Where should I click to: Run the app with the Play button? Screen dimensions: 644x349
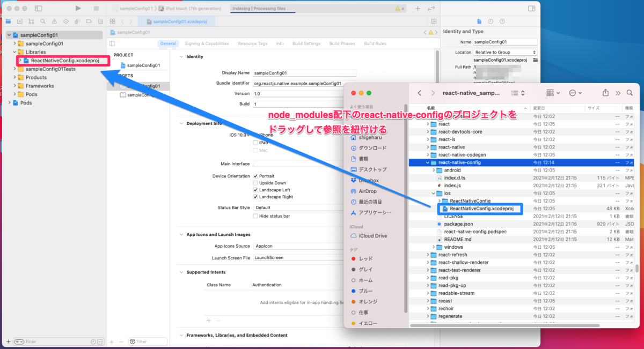[77, 8]
